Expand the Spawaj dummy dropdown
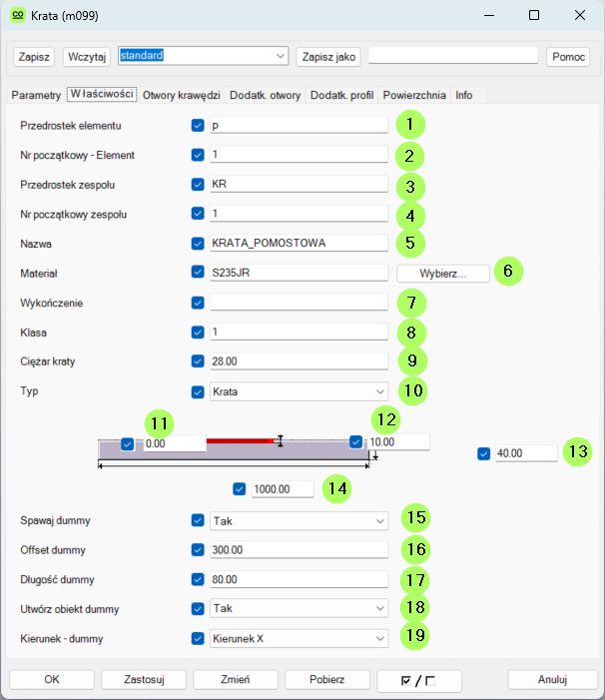 pos(299,520)
